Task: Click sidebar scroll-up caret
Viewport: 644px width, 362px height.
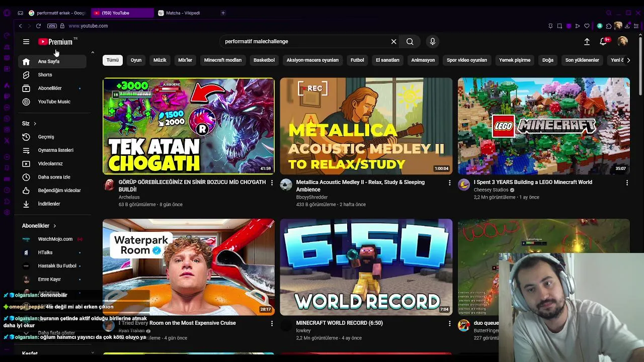Action: (x=93, y=52)
